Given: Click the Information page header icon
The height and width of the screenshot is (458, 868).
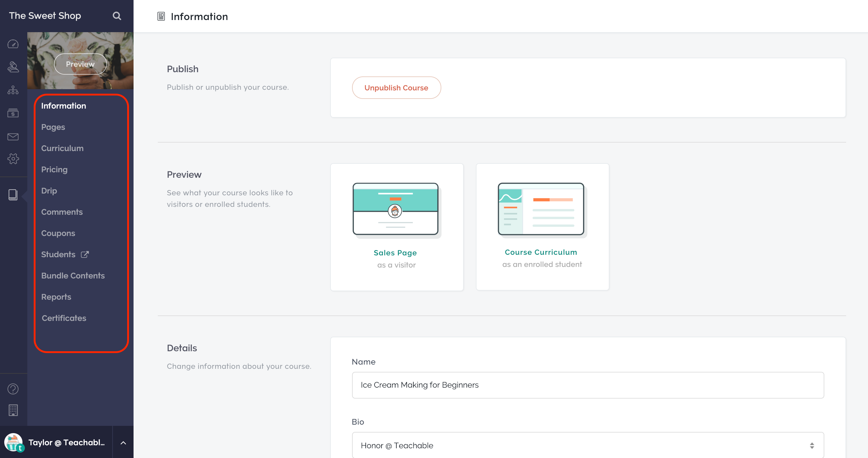Looking at the screenshot, I should (161, 16).
